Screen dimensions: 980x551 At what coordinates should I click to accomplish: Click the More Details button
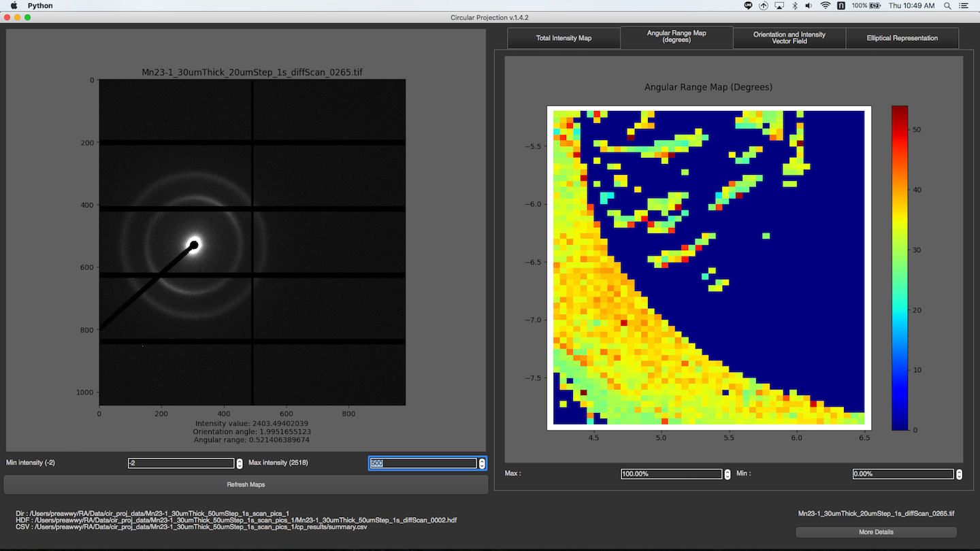[876, 532]
